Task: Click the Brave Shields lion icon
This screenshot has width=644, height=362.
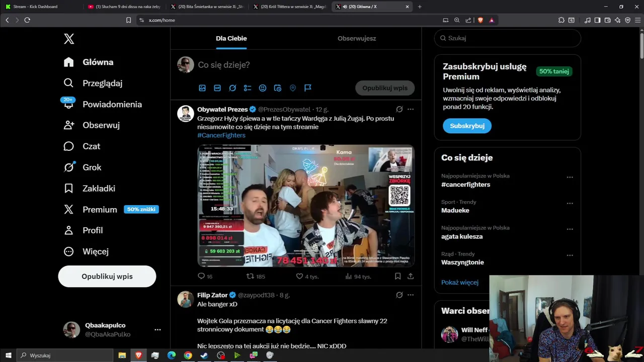Action: point(480,20)
